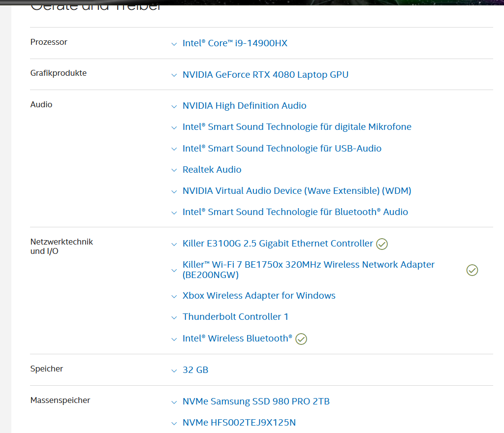Expand NVIDIA High Definition Audio chevron
The height and width of the screenshot is (433, 504).
tap(174, 106)
